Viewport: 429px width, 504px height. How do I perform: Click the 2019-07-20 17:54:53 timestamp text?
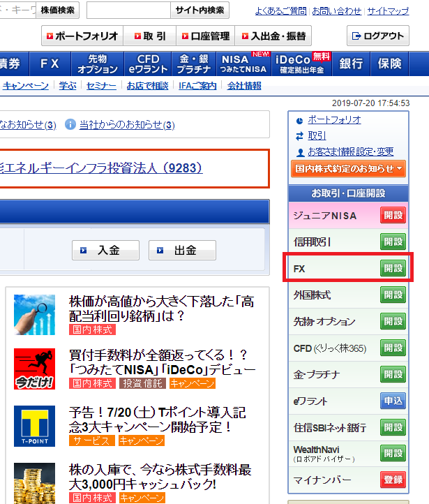[x=371, y=103]
